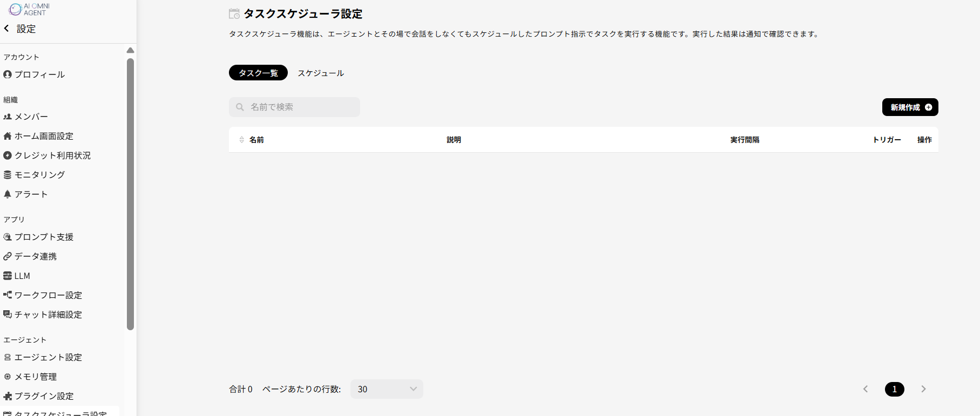Click the 名前 column header
The width and height of the screenshot is (980, 416).
pos(256,140)
